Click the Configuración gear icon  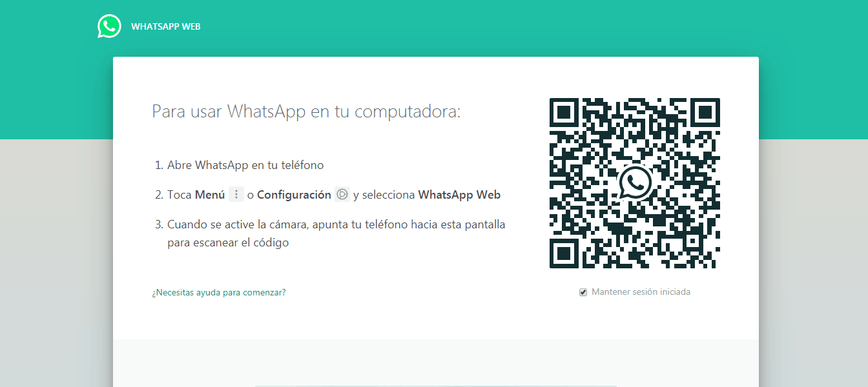coord(342,195)
